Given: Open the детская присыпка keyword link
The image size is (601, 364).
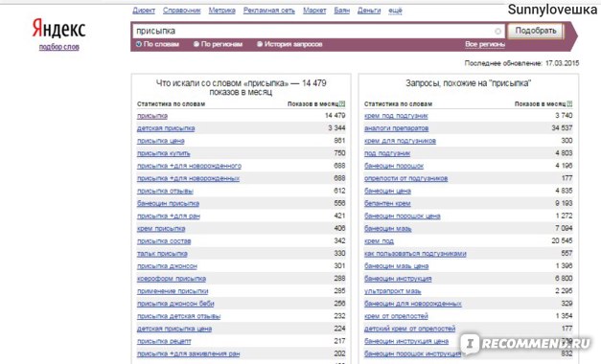Looking at the screenshot, I should (166, 128).
